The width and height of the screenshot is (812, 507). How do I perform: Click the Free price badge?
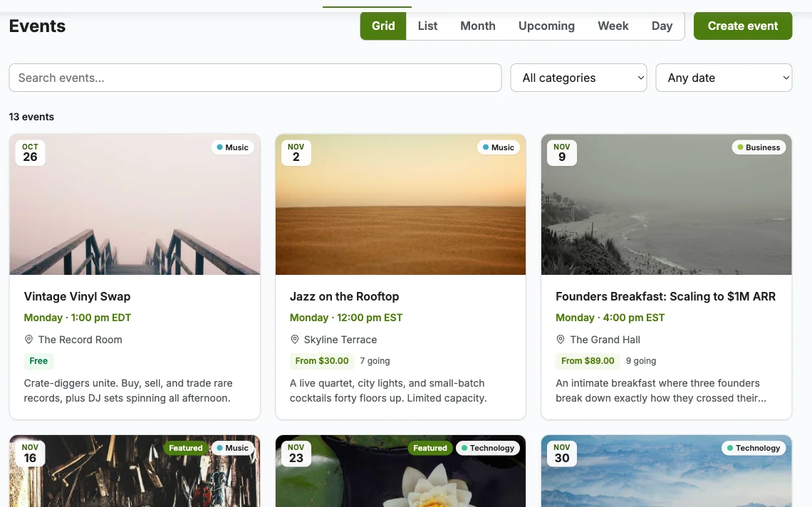point(38,361)
